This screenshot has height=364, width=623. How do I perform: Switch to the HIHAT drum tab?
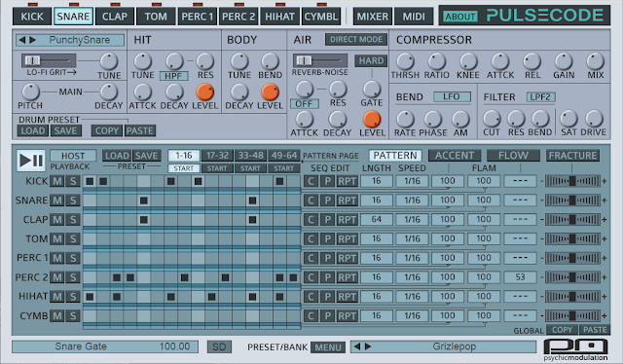tap(279, 17)
